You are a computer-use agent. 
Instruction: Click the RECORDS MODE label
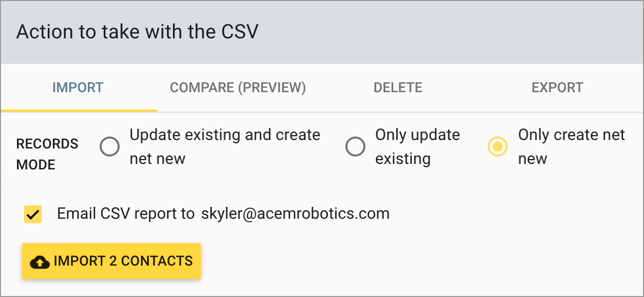(47, 154)
